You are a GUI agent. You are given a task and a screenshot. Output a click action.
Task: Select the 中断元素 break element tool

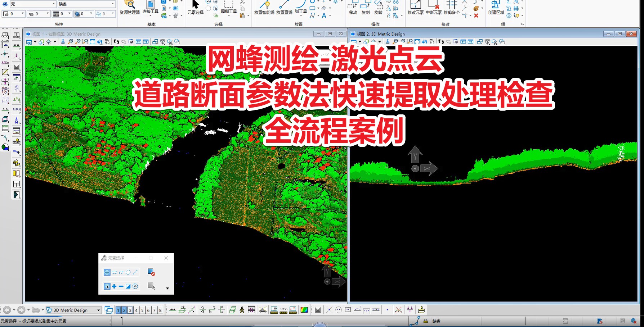(434, 8)
